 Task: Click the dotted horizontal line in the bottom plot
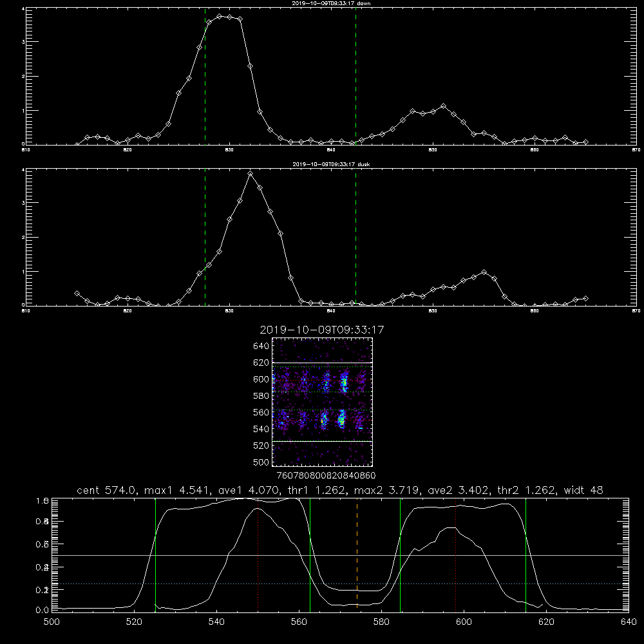coord(340,583)
